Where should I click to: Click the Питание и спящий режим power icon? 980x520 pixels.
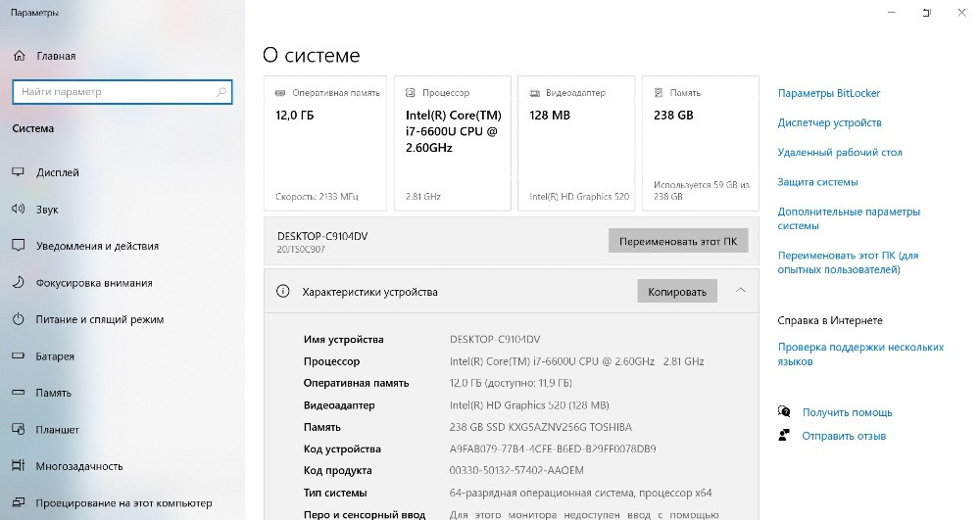18,319
